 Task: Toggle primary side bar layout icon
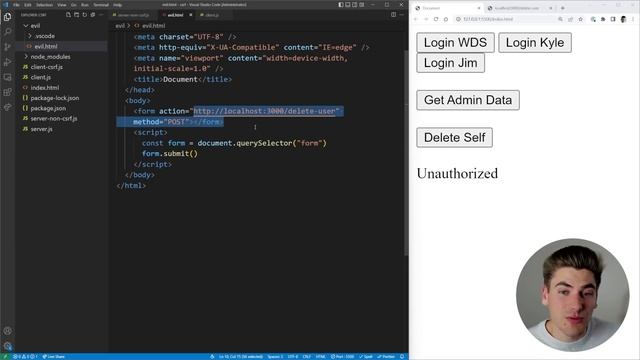click(341, 5)
